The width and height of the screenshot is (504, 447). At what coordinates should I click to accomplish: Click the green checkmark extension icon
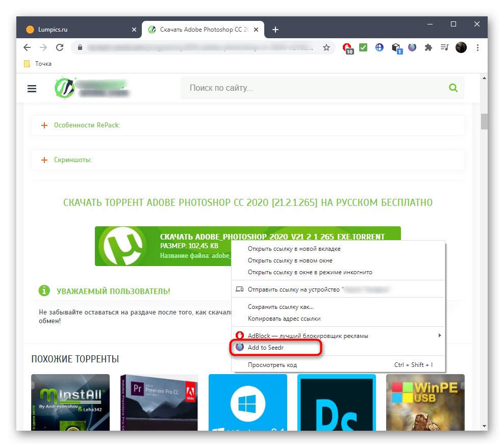click(x=363, y=47)
